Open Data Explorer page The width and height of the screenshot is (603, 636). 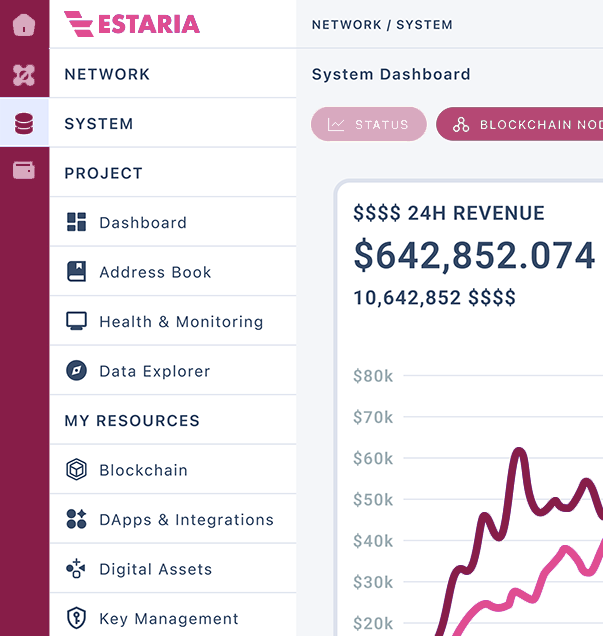coord(173,371)
